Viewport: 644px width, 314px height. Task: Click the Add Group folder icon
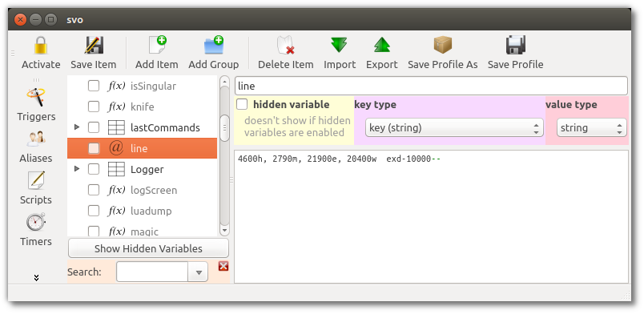[214, 45]
